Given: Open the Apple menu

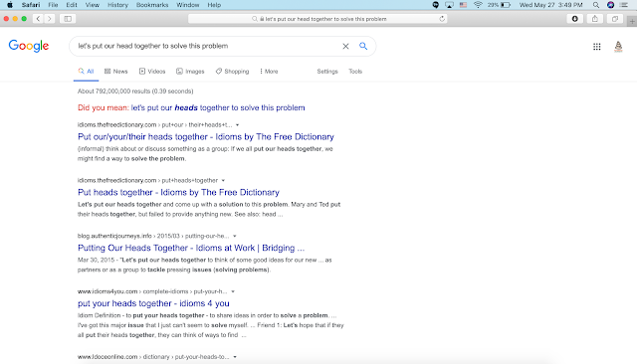Looking at the screenshot, I should click(10, 5).
